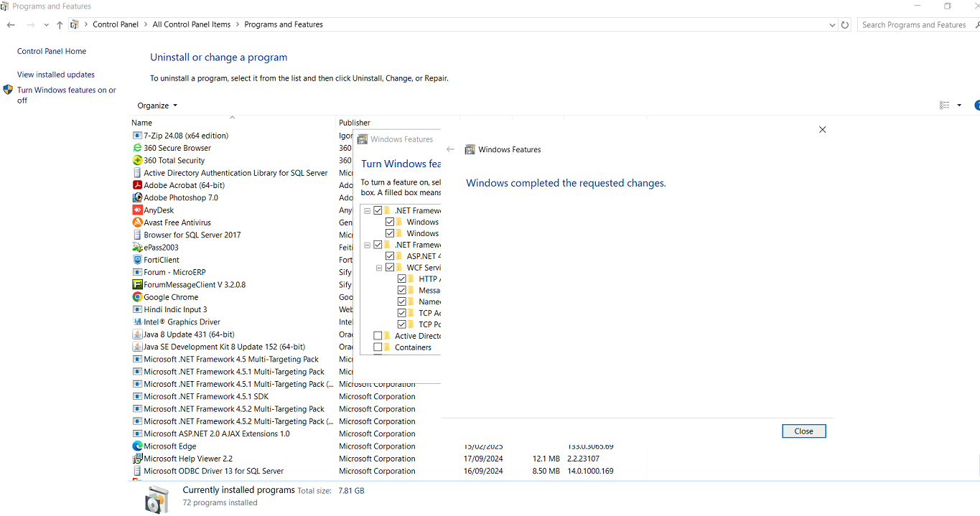
Task: Click the Avast Free Antivirus icon
Action: [x=137, y=222]
